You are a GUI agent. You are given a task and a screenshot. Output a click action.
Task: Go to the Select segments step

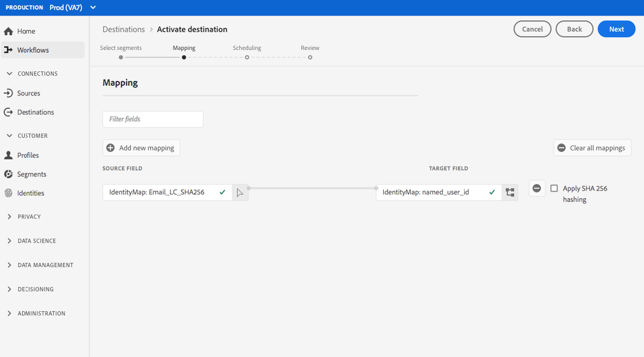[121, 57]
